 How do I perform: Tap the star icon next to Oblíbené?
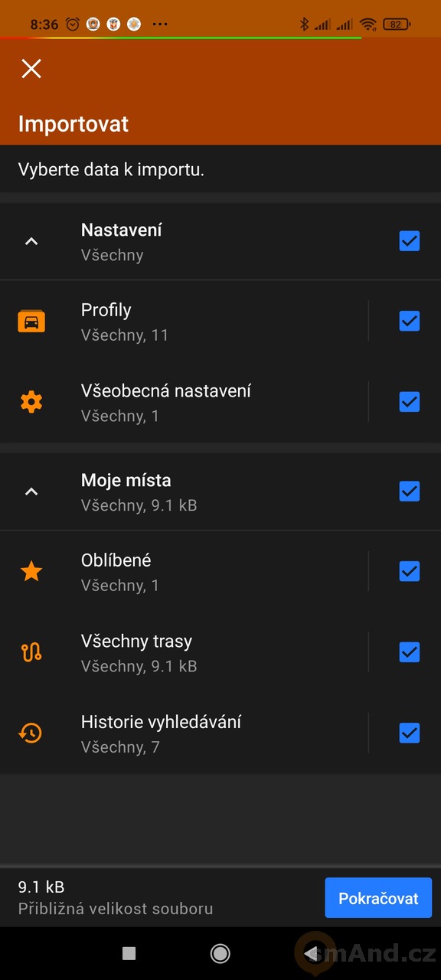(31, 572)
